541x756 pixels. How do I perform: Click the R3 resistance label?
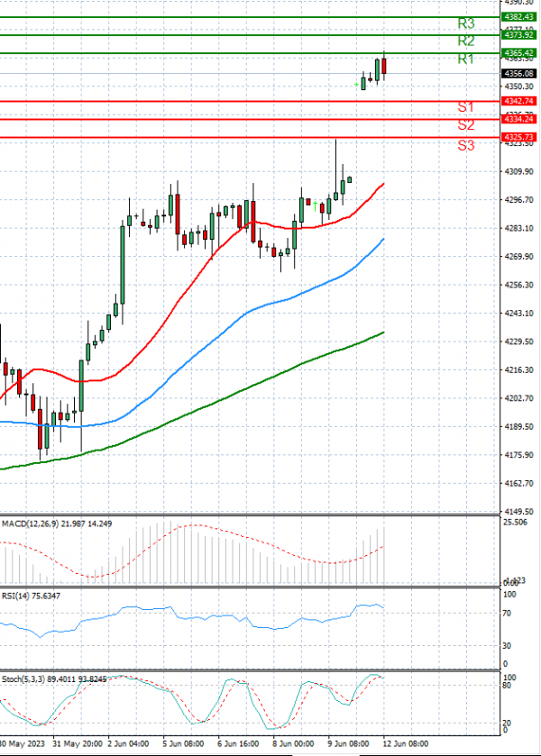pyautogui.click(x=466, y=23)
